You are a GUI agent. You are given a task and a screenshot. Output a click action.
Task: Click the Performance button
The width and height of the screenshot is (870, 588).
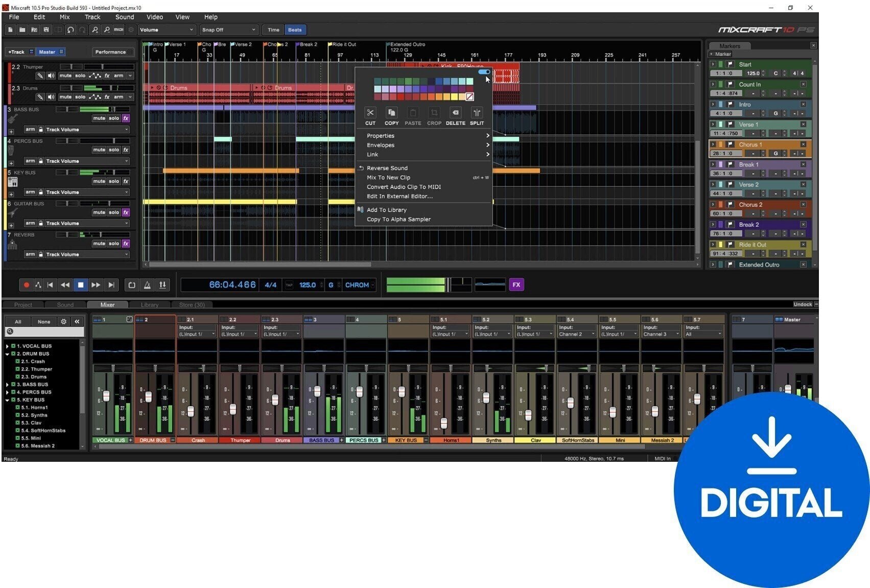point(112,51)
